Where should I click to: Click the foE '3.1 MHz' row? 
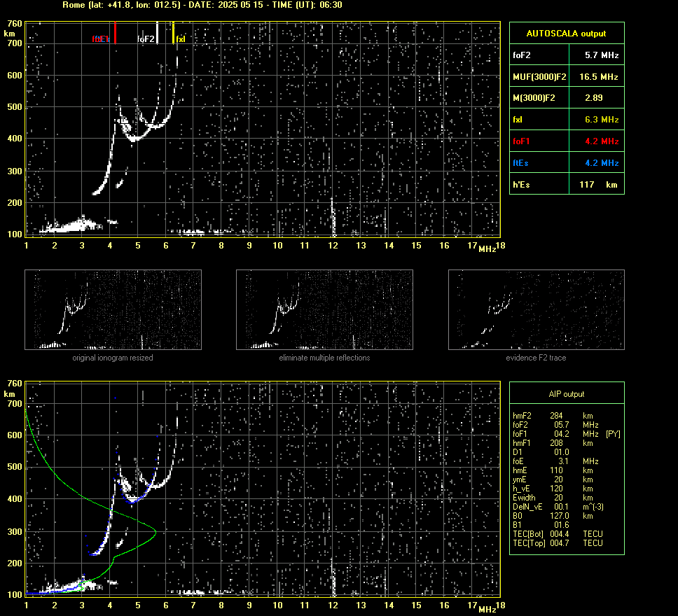tap(555, 461)
